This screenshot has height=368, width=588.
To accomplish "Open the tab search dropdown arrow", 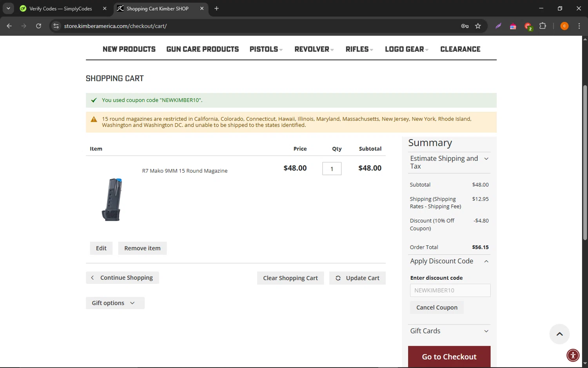I will coord(8,8).
